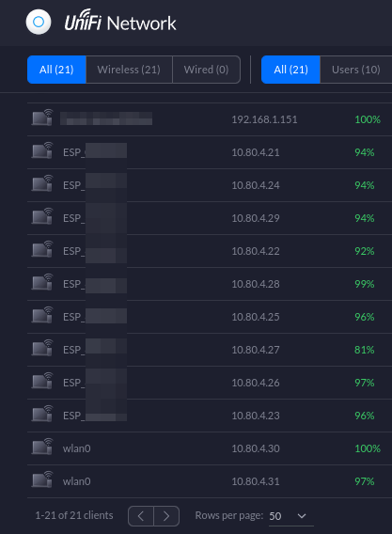Screen dimensions: 392x534
Task: Filter clients by Users (10)
Action: pos(356,70)
